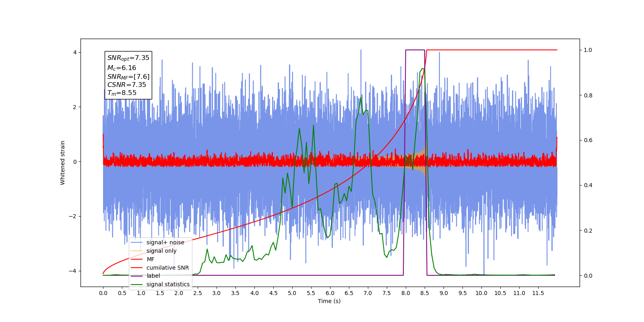Click the Tm=8.55 annotation line

coord(122,93)
